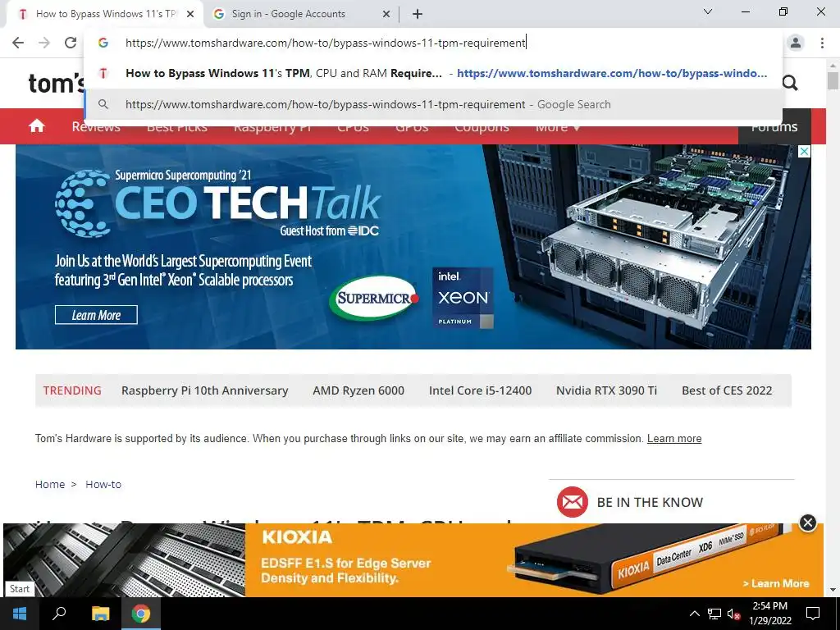Click Learn More in the Supermicro ad
The width and height of the screenshot is (840, 630).
[x=96, y=315]
